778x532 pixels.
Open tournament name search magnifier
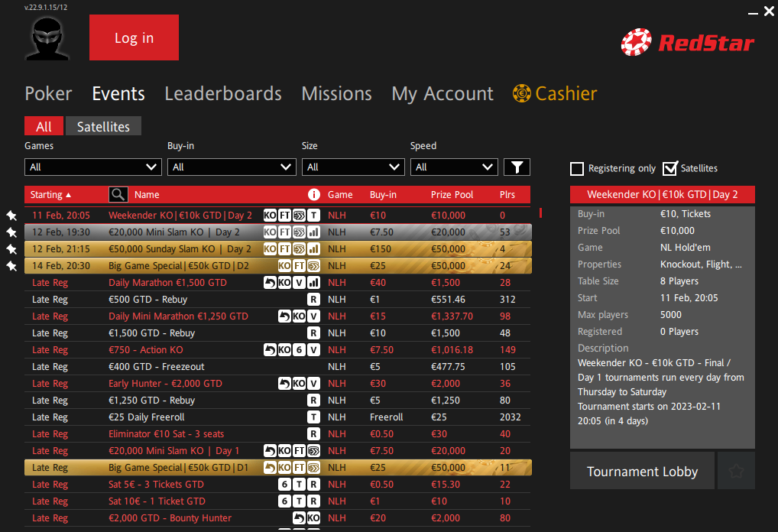coord(118,195)
